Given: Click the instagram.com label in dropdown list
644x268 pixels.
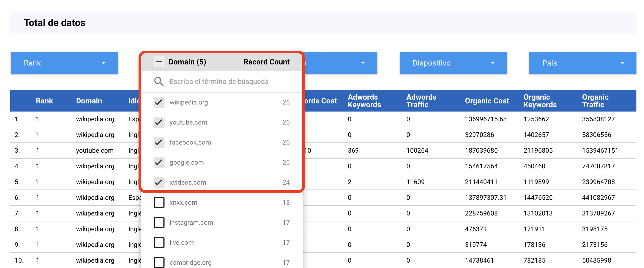Looking at the screenshot, I should tap(191, 223).
